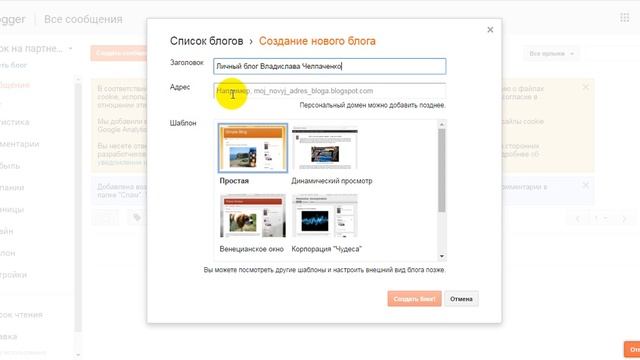
Task: Click the Корпорация "Чудеса" label text
Action: coord(327,249)
